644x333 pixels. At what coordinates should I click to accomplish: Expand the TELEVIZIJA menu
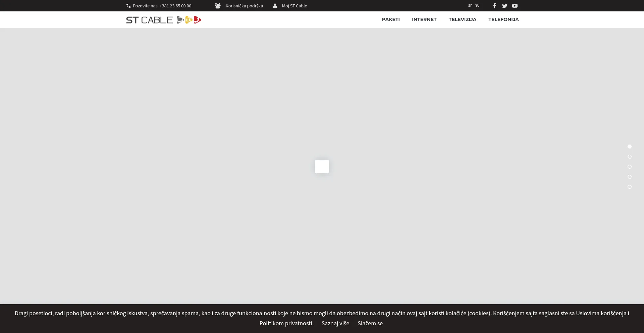coord(462,19)
